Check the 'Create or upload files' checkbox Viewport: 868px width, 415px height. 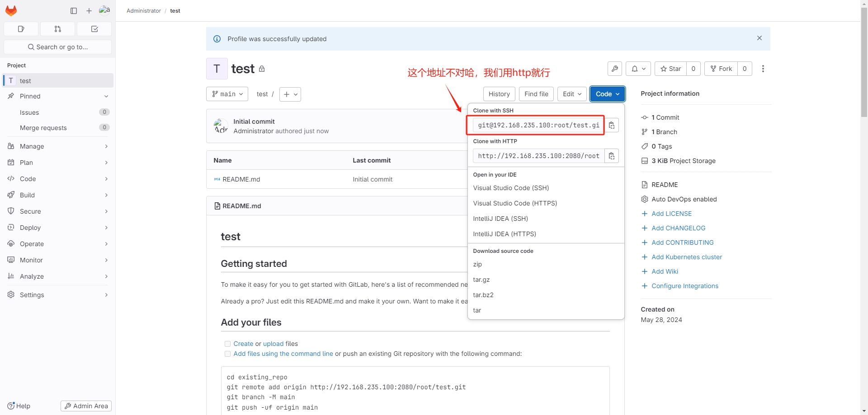(x=227, y=344)
